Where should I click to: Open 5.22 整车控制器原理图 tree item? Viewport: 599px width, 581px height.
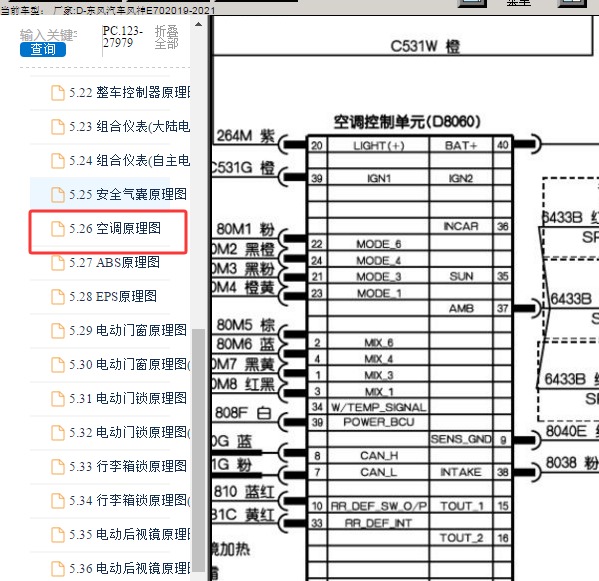click(x=130, y=92)
